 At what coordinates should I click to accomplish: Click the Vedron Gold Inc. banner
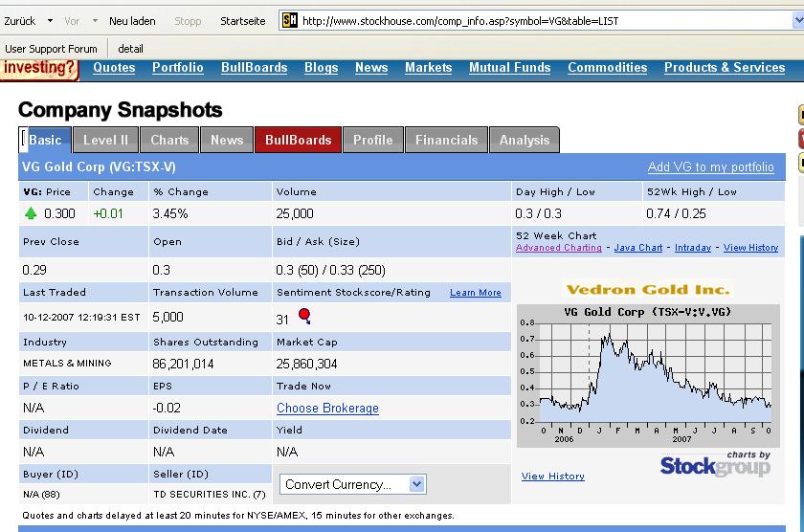click(648, 290)
